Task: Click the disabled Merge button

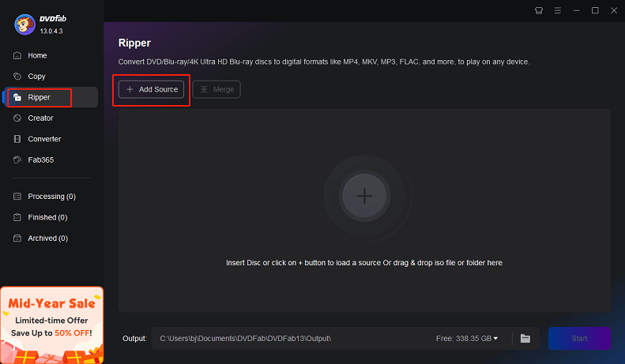Action: [216, 89]
